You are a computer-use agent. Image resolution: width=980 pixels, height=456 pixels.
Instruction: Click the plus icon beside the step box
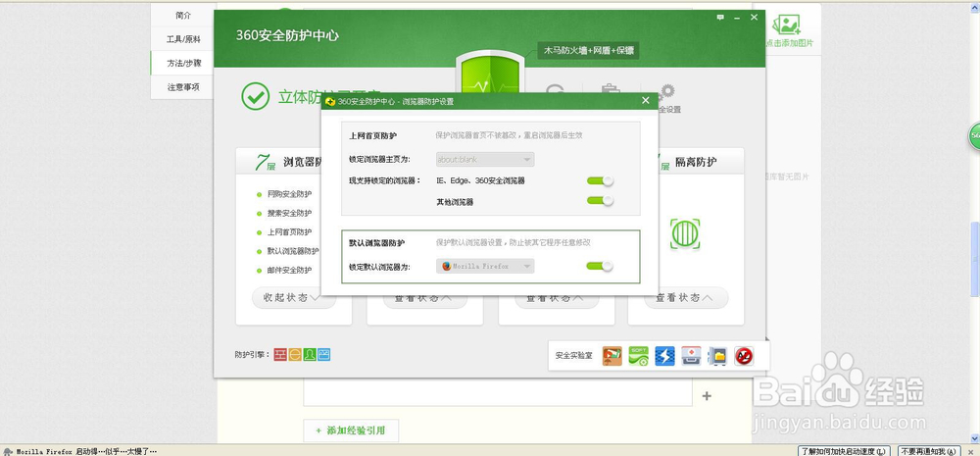707,396
